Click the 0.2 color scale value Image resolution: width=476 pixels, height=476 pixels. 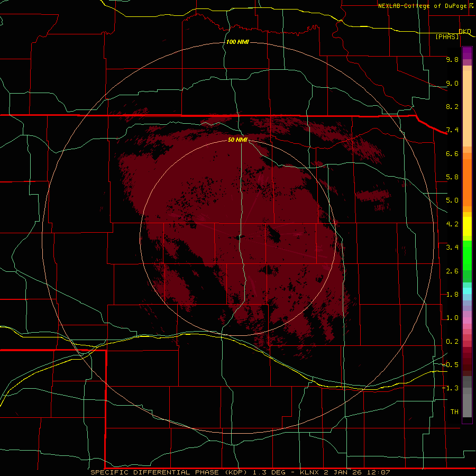click(x=452, y=342)
